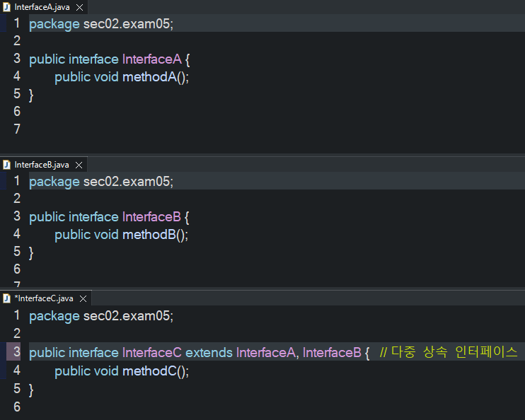Viewport: 525px width, 420px height.
Task: Close the *InterfaceC.java tab
Action: point(83,298)
